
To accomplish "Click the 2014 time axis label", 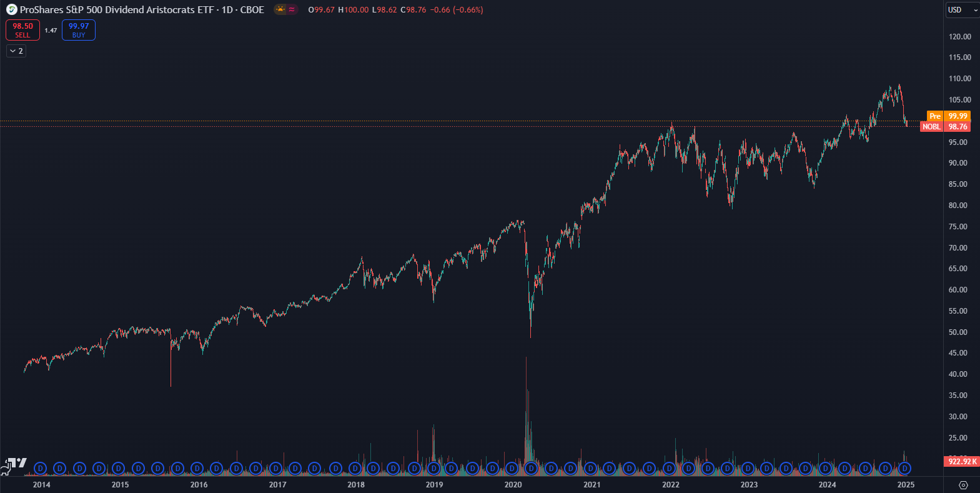I will (42, 485).
